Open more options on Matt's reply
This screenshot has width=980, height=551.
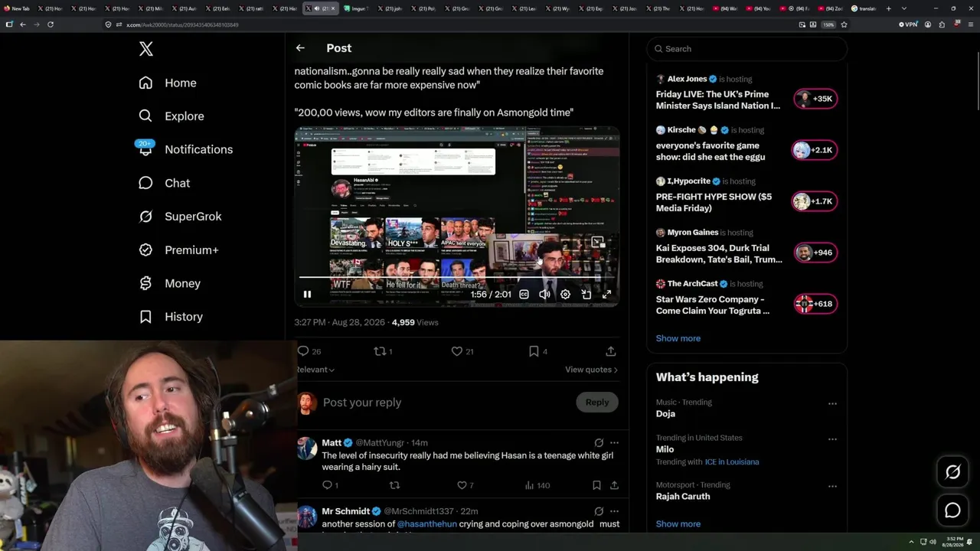[x=614, y=443]
